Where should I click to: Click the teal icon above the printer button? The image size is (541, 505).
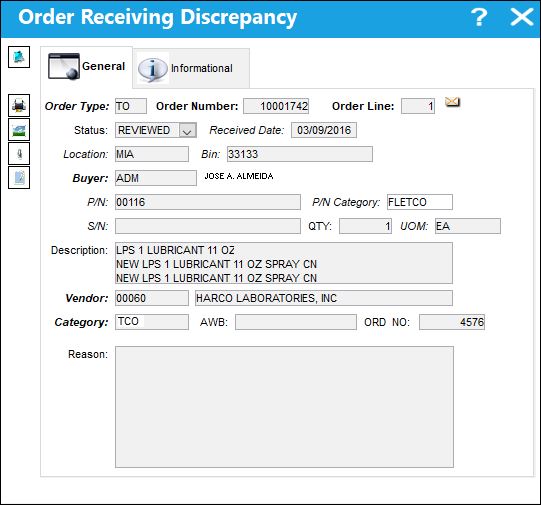click(19, 57)
